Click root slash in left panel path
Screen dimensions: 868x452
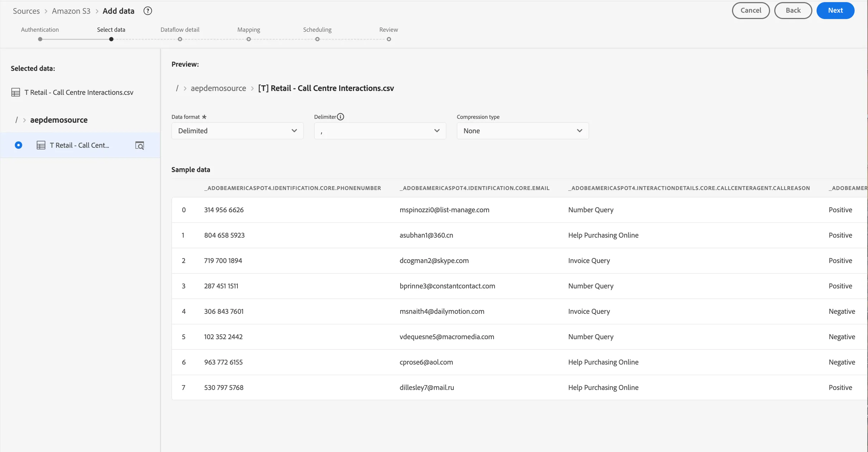tap(17, 120)
